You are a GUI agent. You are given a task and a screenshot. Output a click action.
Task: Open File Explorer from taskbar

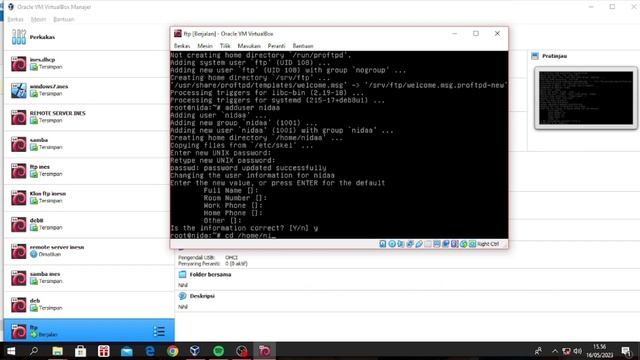[x=57, y=351]
